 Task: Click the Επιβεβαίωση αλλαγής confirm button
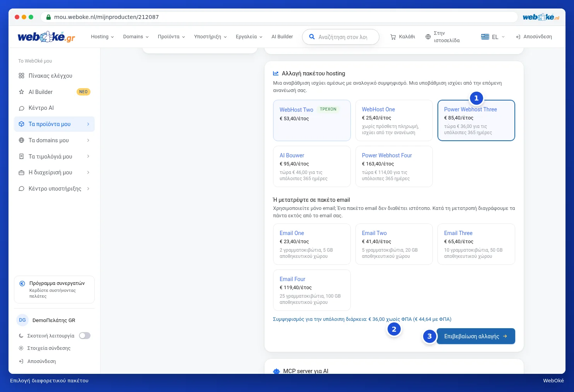pos(476,336)
